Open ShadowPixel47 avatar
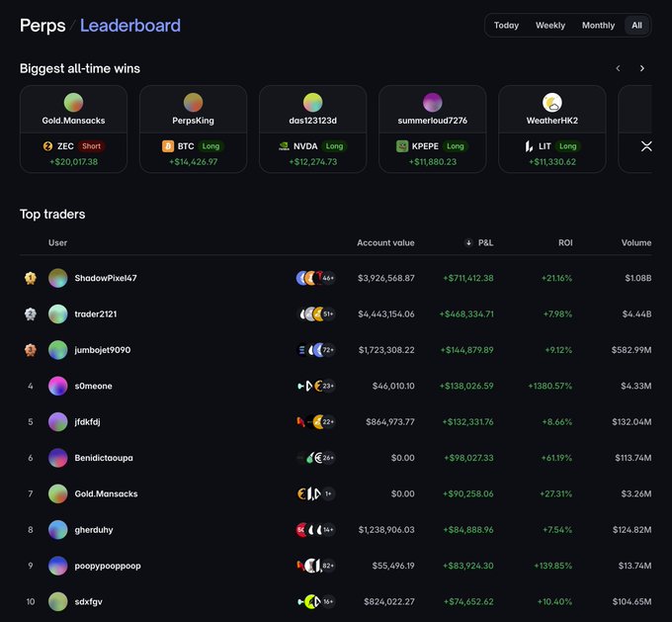This screenshot has width=672, height=622. [58, 278]
